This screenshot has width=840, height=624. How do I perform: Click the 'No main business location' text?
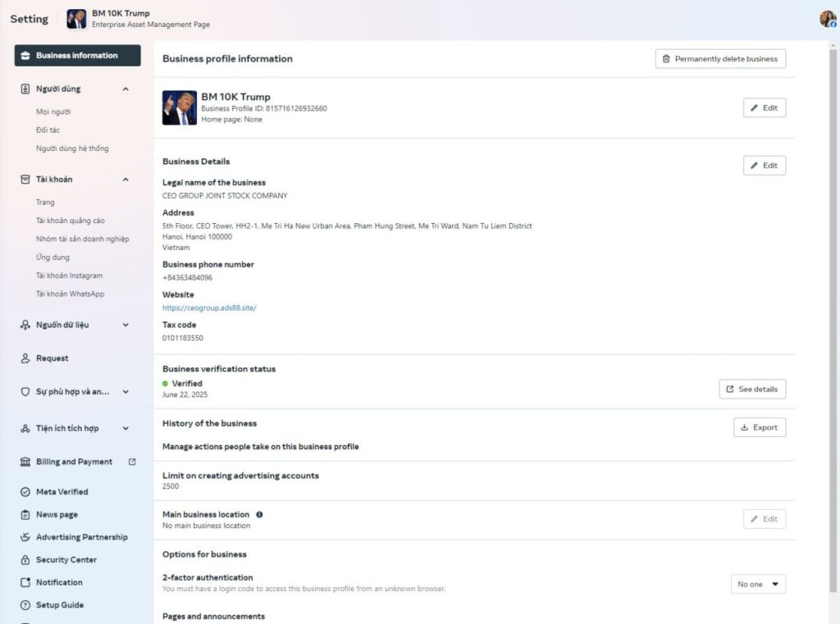206,526
